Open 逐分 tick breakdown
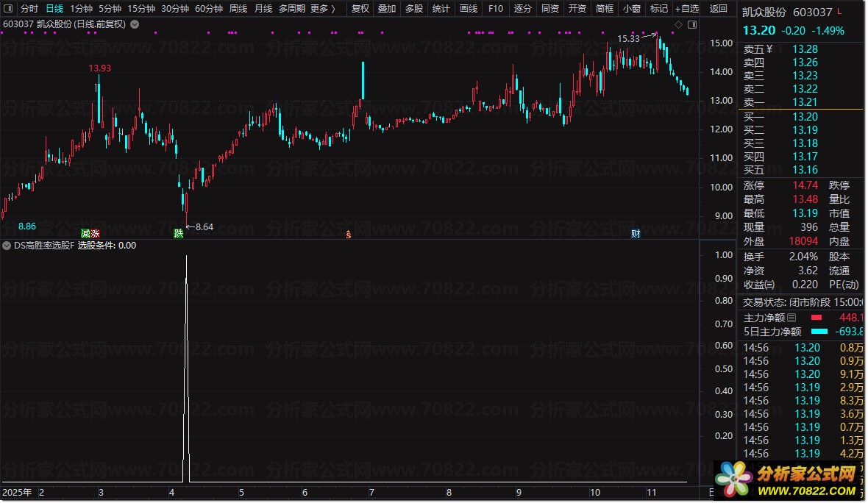This screenshot has height=503, width=868. tap(522, 8)
